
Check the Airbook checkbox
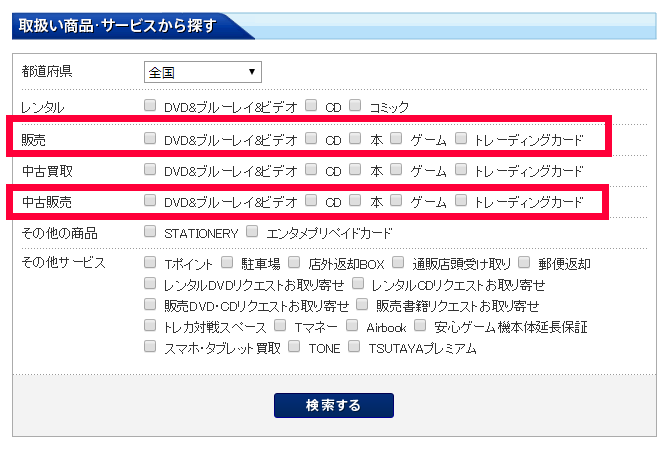click(352, 326)
